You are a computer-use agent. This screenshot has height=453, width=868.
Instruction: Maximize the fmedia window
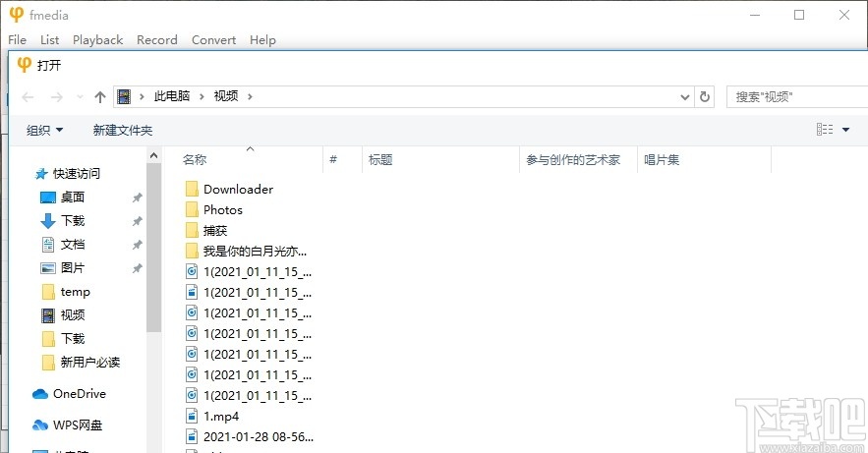click(x=799, y=15)
